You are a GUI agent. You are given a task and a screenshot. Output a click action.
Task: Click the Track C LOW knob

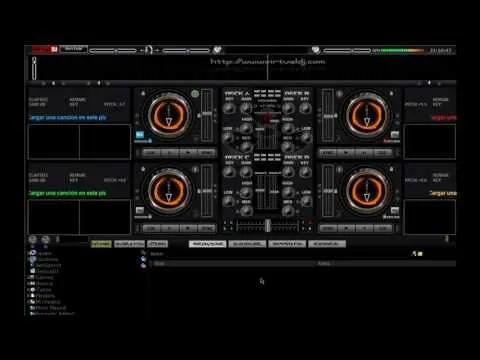click(x=228, y=201)
